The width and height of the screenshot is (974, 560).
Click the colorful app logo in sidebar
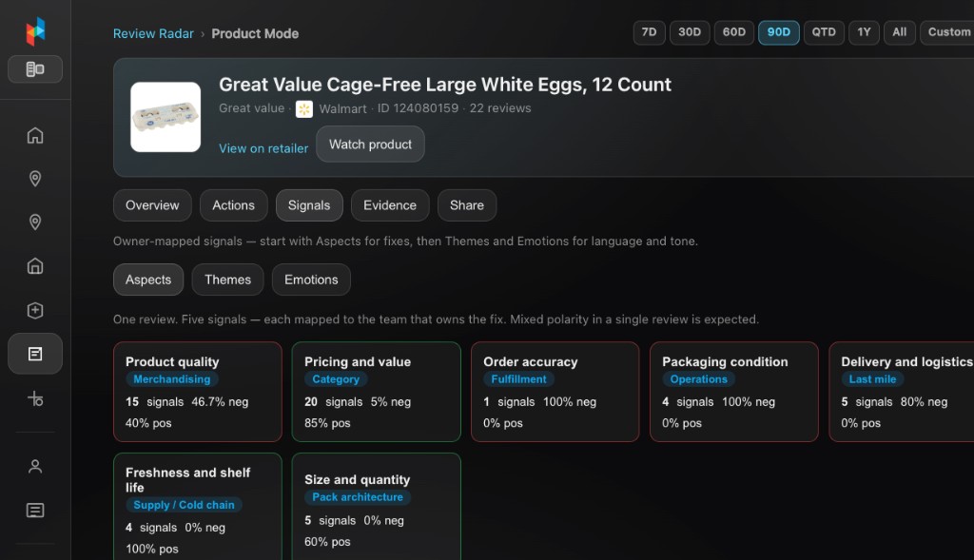click(35, 31)
